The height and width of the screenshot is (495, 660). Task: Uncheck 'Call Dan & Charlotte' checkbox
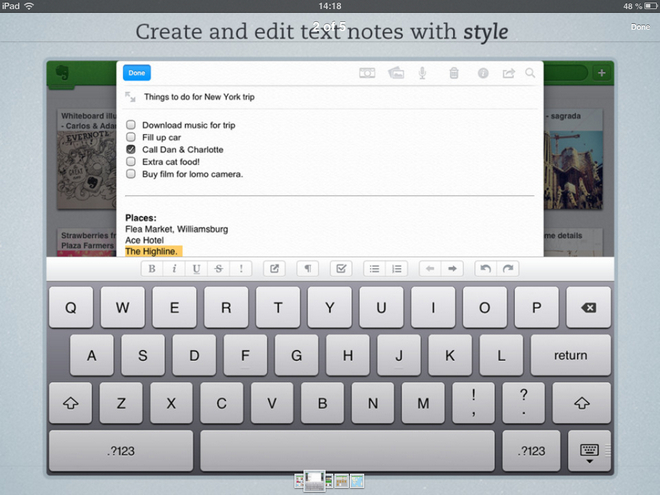point(131,149)
